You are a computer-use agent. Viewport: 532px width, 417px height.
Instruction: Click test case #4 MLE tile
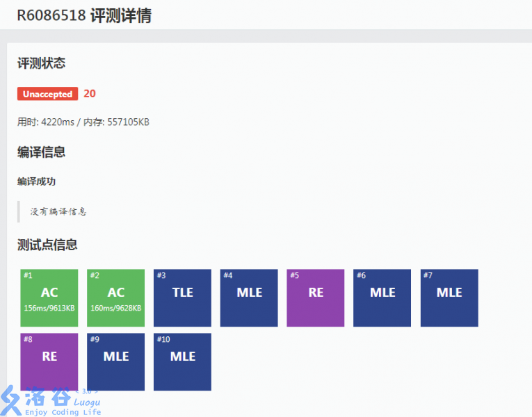(x=249, y=298)
